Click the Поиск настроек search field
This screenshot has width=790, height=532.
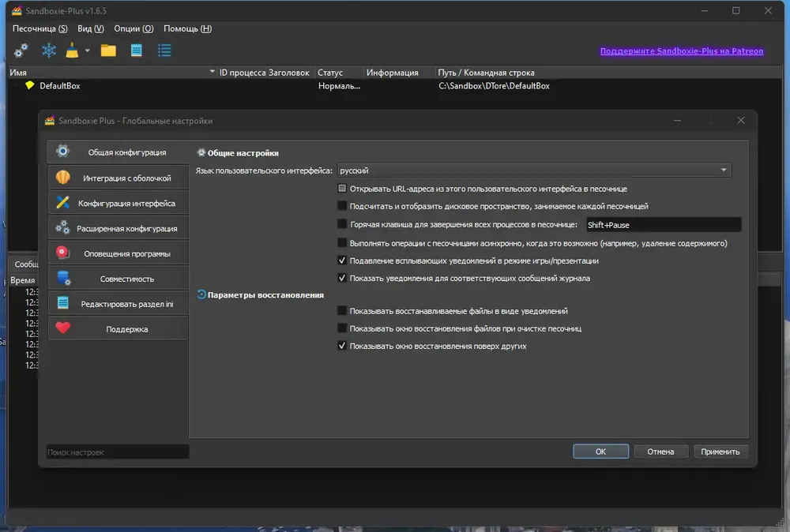click(118, 452)
